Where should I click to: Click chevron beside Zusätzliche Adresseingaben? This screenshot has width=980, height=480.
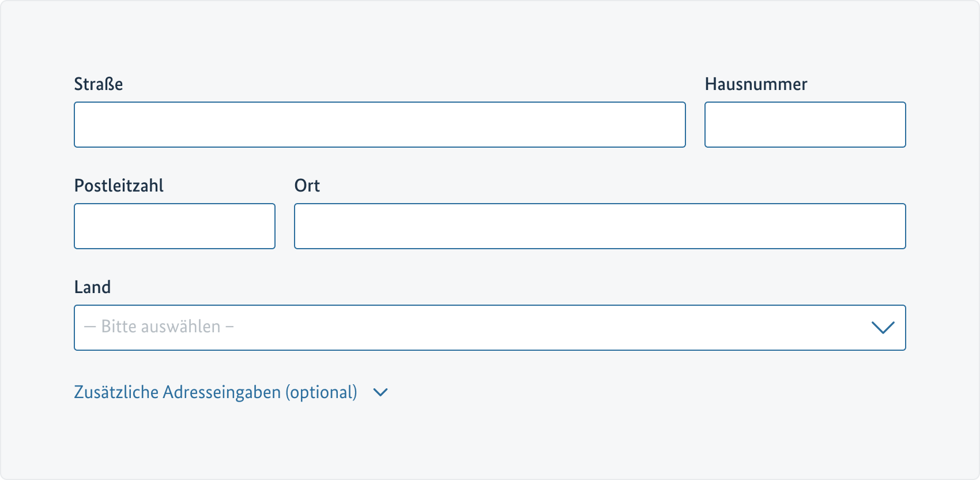pyautogui.click(x=380, y=392)
